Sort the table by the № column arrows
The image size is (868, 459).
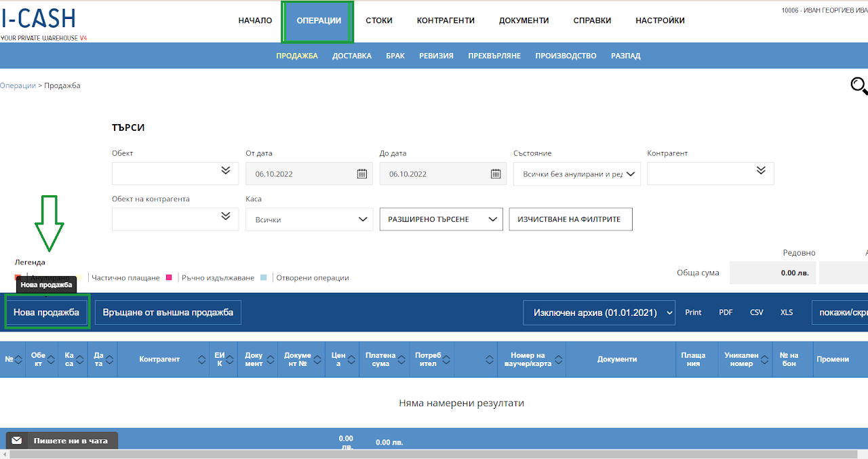pyautogui.click(x=18, y=359)
